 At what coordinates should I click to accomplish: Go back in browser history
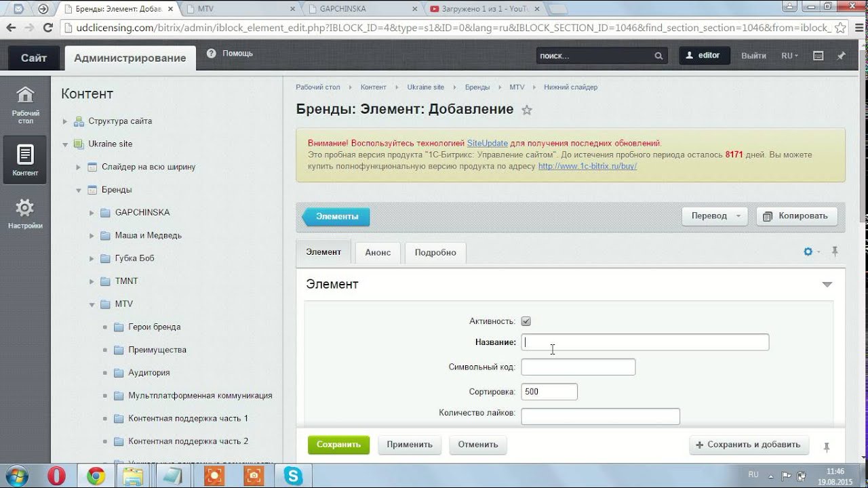click(10, 28)
